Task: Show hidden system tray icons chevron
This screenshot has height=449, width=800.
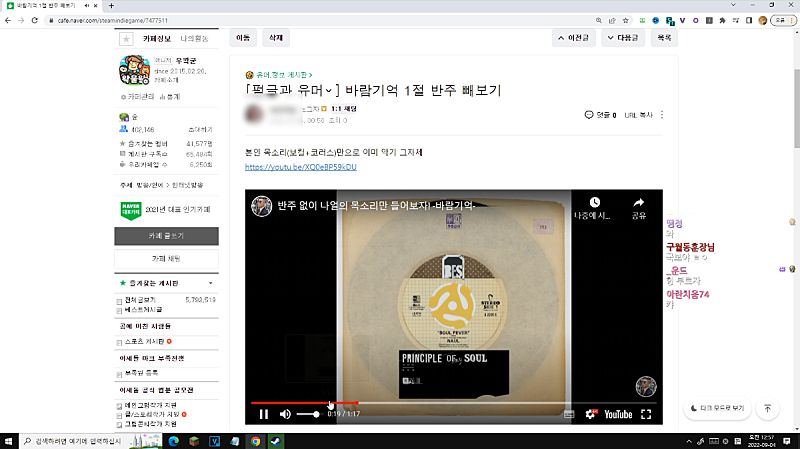Action: coord(689,441)
